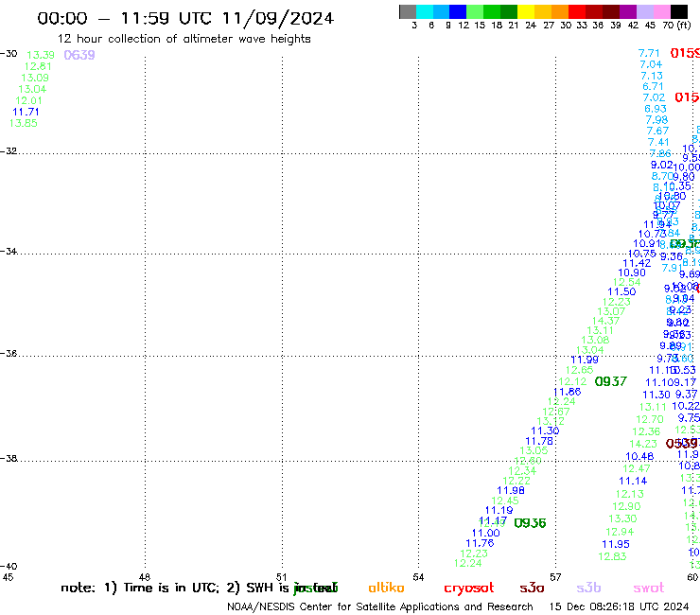Select the wave height value '7.04'
Screen dimensions: 700x615
coord(651,64)
